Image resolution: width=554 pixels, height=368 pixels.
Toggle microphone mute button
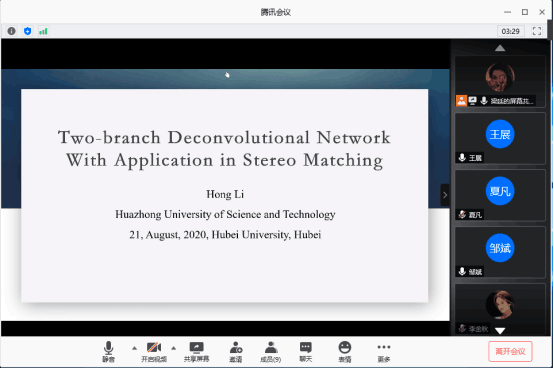(x=108, y=352)
